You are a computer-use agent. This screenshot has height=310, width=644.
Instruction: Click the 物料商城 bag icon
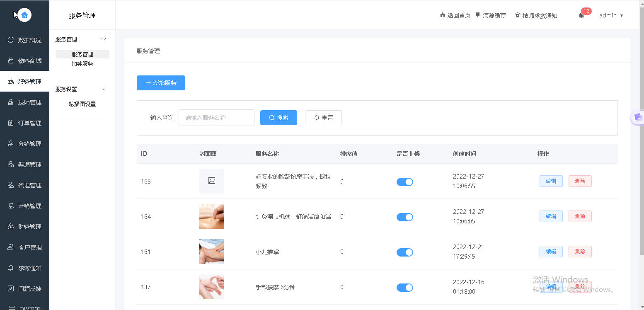point(11,61)
